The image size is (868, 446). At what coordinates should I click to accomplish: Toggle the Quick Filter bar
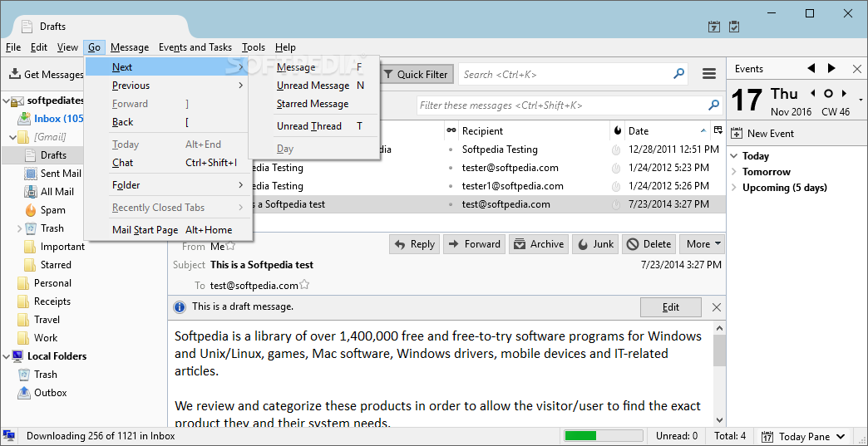click(x=415, y=74)
